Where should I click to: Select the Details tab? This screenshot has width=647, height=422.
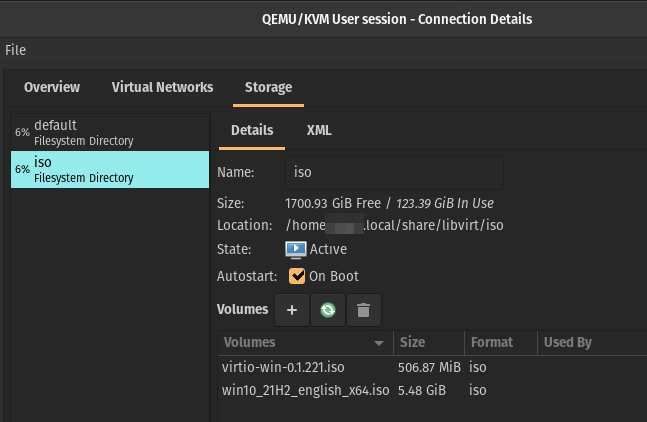pos(252,130)
